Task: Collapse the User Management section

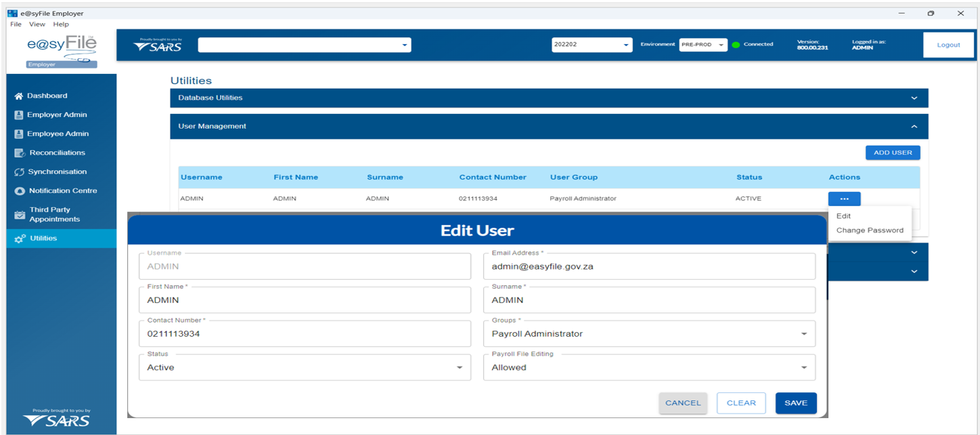Action: [x=914, y=127]
